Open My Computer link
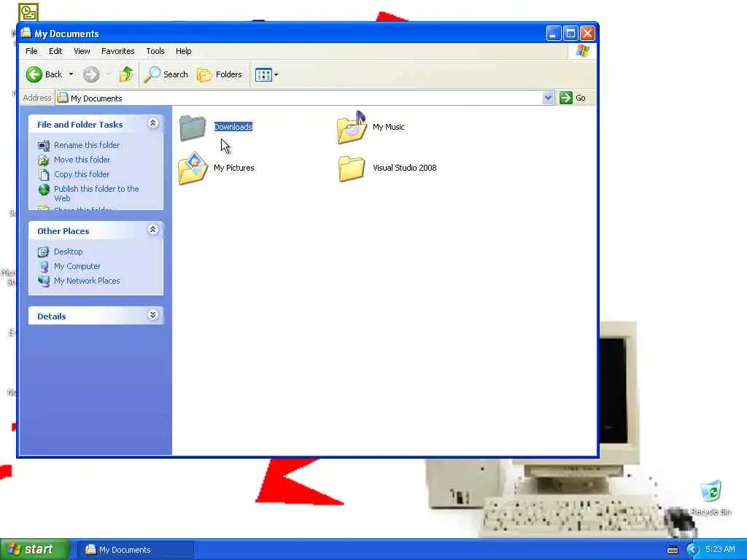The height and width of the screenshot is (560, 747). tap(77, 266)
